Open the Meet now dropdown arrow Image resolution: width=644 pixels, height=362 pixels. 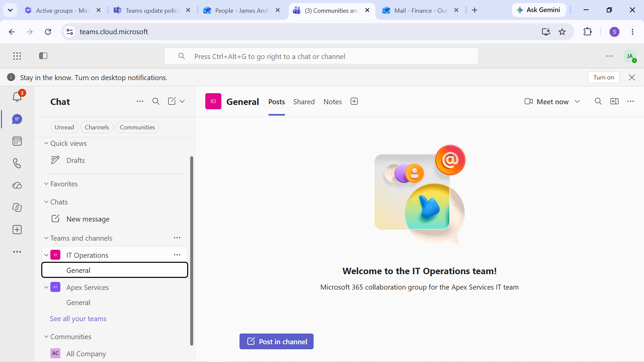pyautogui.click(x=577, y=101)
